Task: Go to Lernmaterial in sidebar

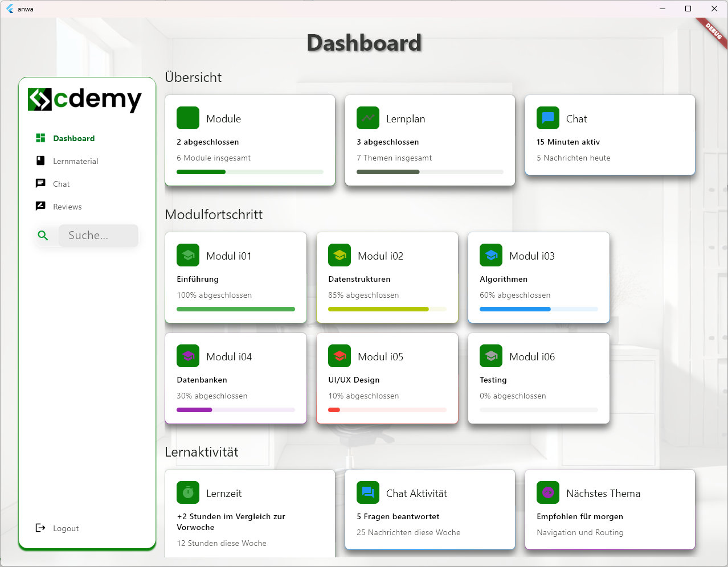Action: coord(75,161)
